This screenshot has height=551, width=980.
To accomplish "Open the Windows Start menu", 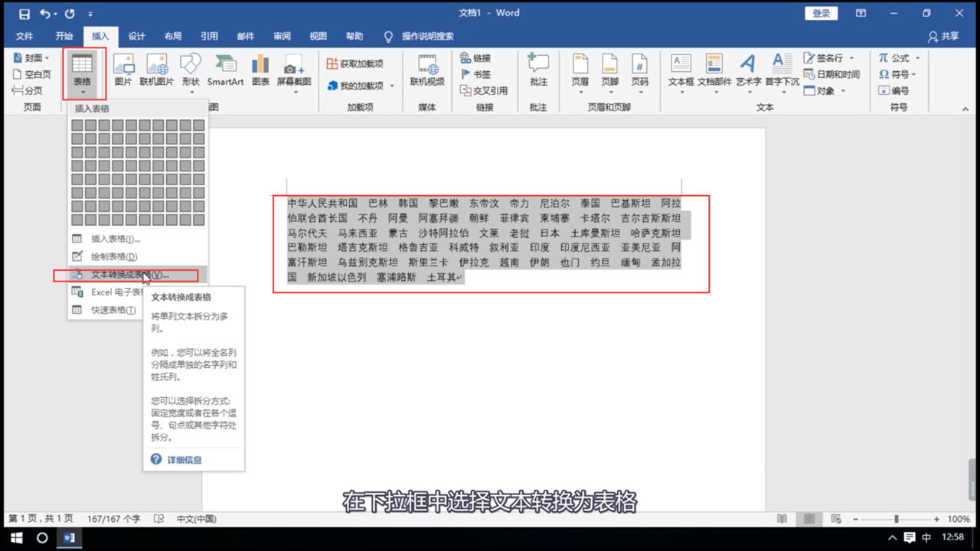I will [15, 538].
